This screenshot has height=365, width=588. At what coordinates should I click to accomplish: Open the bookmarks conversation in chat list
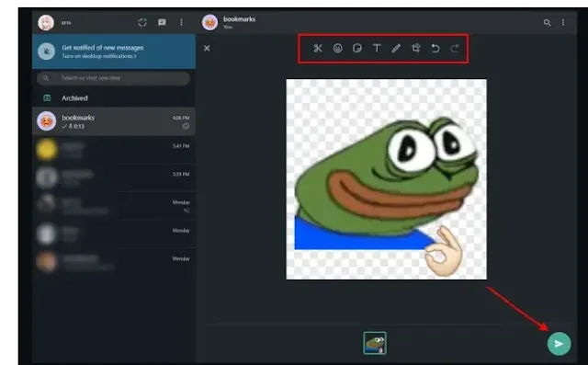(x=113, y=121)
